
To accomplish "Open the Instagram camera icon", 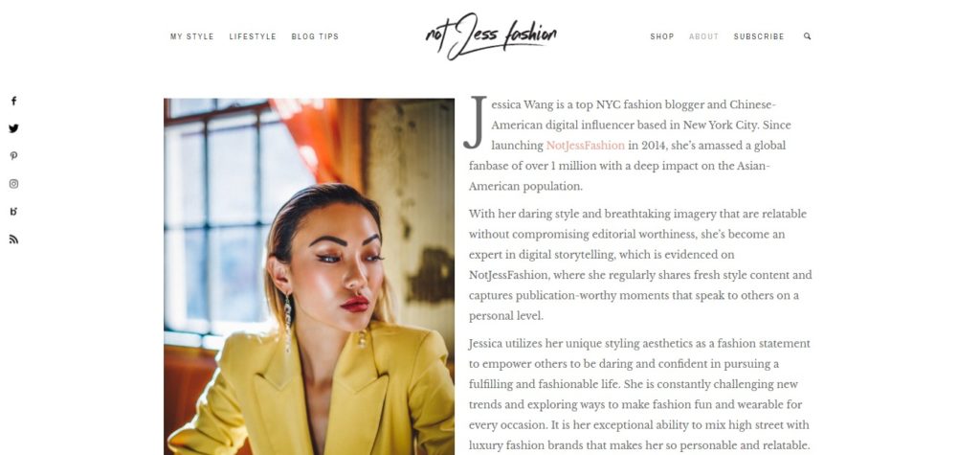I will [x=13, y=183].
